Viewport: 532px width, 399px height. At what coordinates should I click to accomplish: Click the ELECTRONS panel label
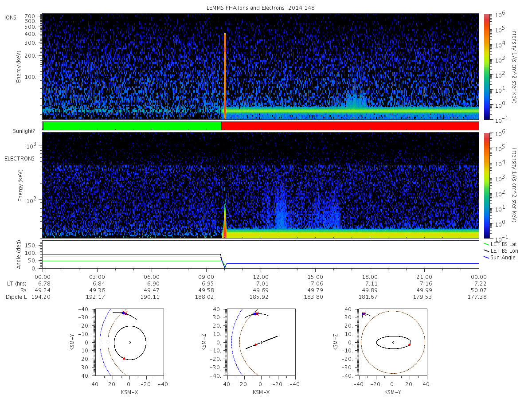point(20,158)
